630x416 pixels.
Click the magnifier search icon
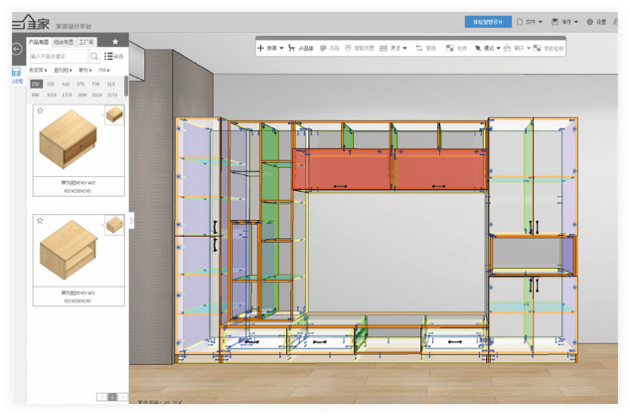(95, 57)
